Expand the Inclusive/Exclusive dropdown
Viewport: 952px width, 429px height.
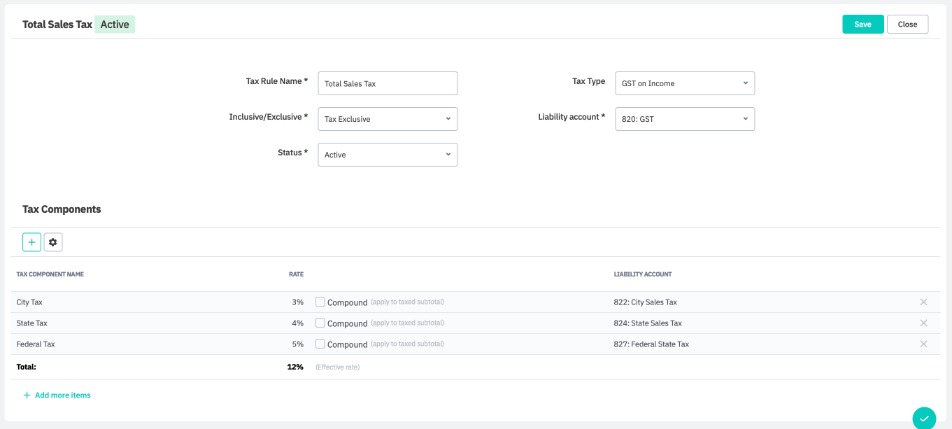(x=387, y=119)
